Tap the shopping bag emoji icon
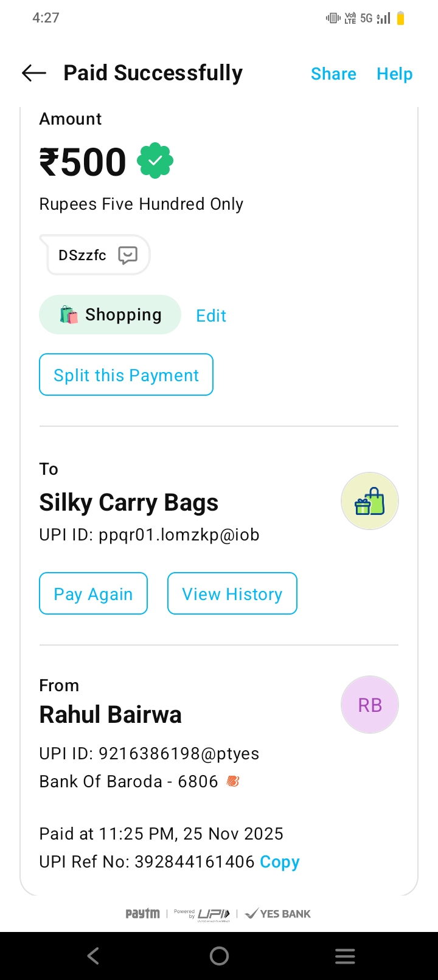This screenshot has width=438, height=980. coord(69,315)
